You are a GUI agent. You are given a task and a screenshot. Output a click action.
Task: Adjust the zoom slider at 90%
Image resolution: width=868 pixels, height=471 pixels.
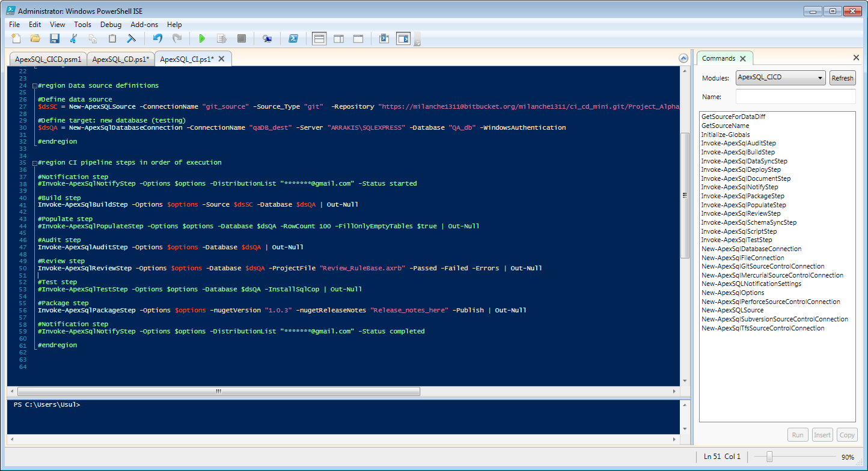[769, 457]
